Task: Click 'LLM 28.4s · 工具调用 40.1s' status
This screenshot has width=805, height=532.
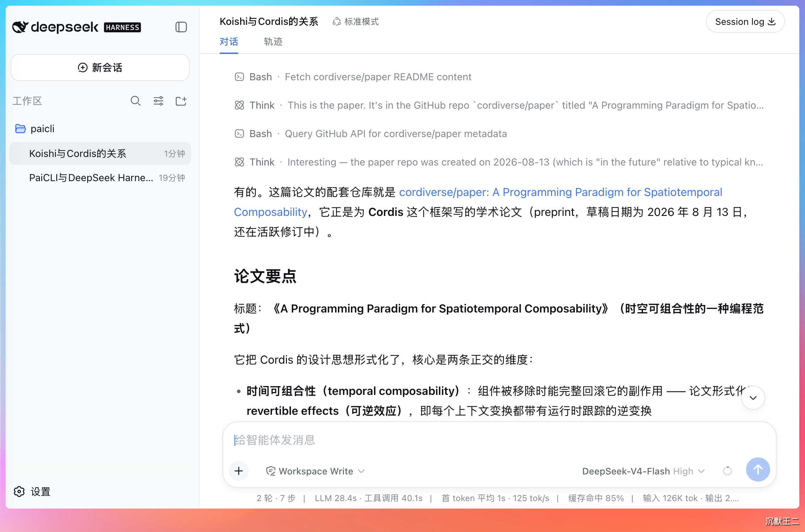Action: pyautogui.click(x=369, y=498)
